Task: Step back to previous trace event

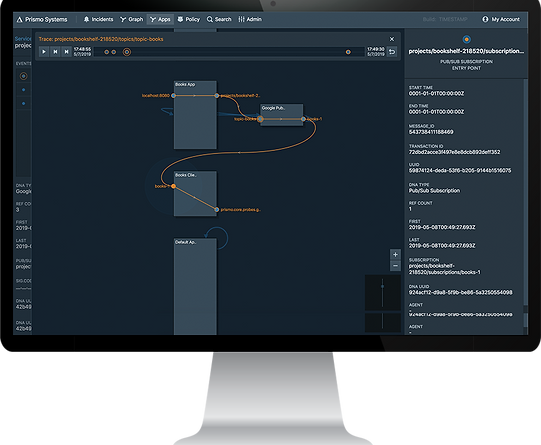Action: pos(55,52)
